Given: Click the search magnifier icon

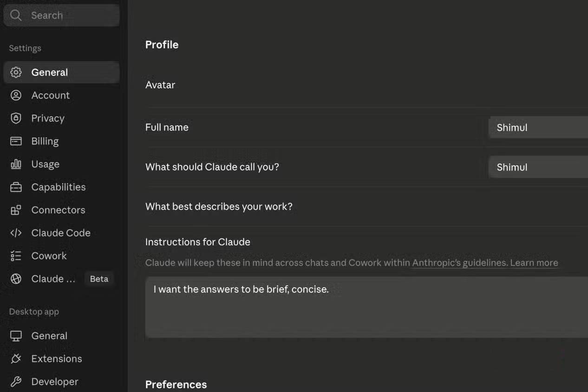Looking at the screenshot, I should pos(16,15).
